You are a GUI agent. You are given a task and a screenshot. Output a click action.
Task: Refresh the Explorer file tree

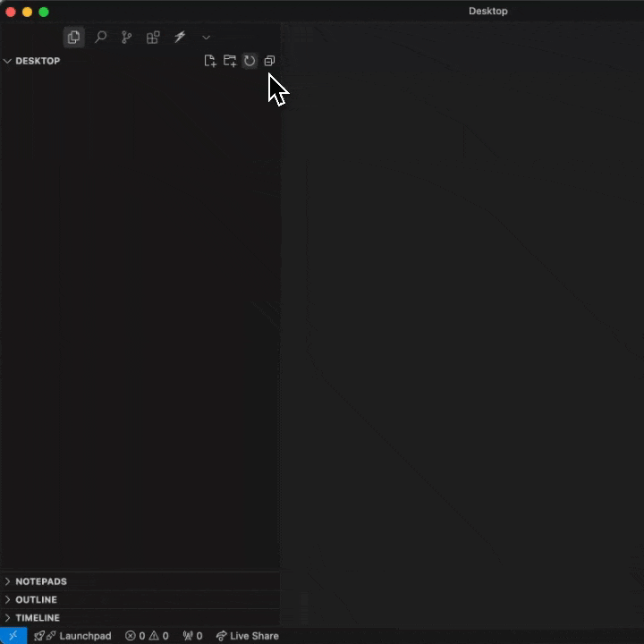point(250,61)
